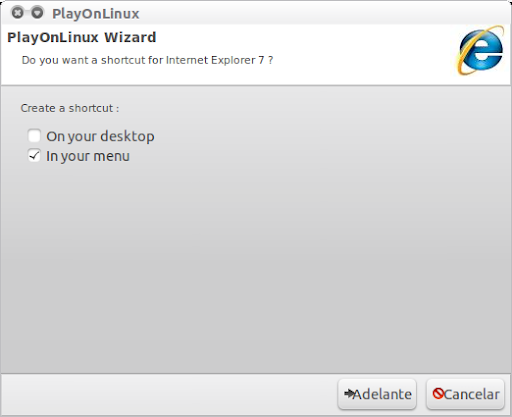Click the words Internet Explorer 7 in question
512x417 pixels.
coord(215,60)
